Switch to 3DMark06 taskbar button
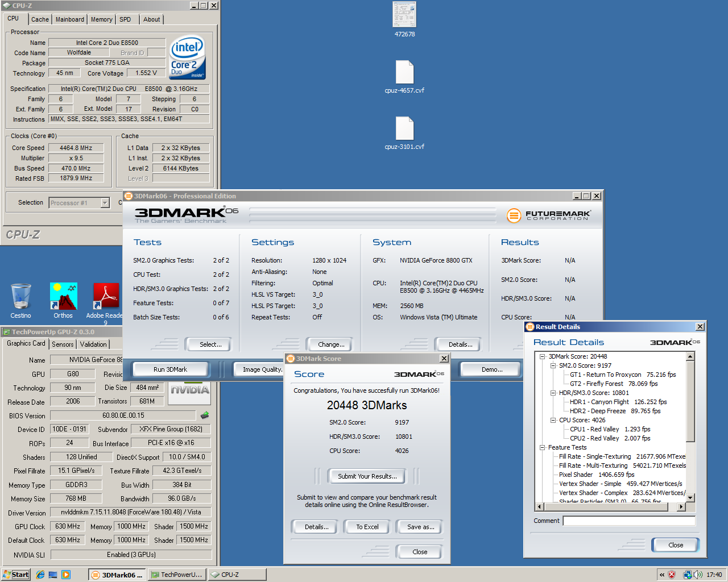 pyautogui.click(x=117, y=575)
